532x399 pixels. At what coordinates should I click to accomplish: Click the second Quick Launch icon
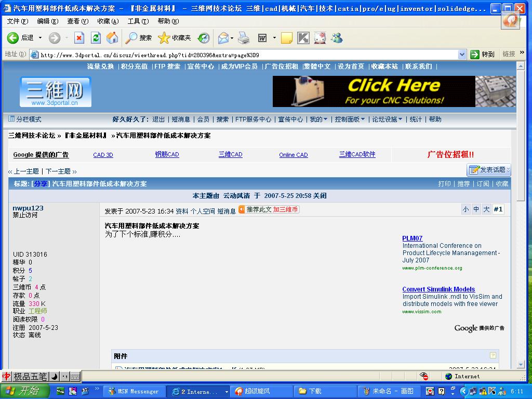coord(73,391)
